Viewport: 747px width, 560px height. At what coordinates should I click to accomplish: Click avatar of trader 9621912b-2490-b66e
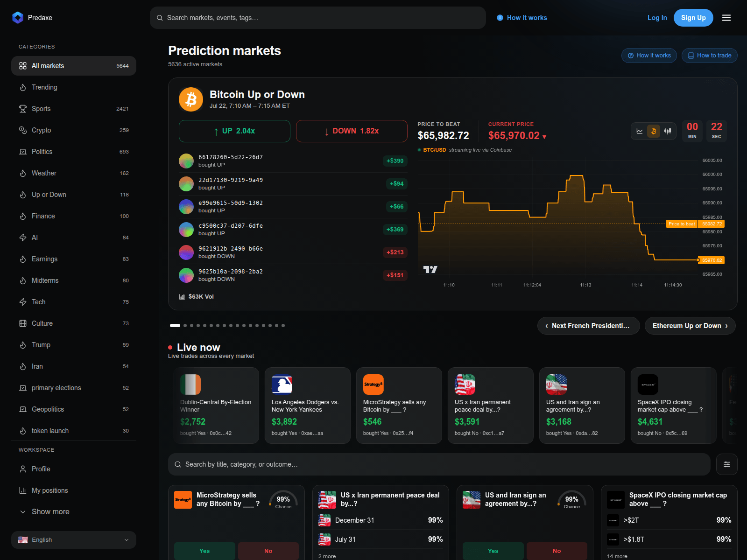click(186, 252)
